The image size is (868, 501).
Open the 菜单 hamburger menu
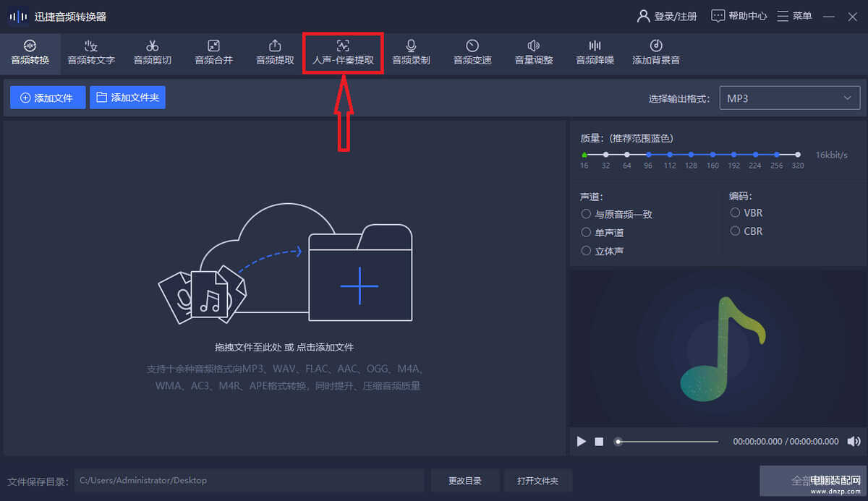794,16
